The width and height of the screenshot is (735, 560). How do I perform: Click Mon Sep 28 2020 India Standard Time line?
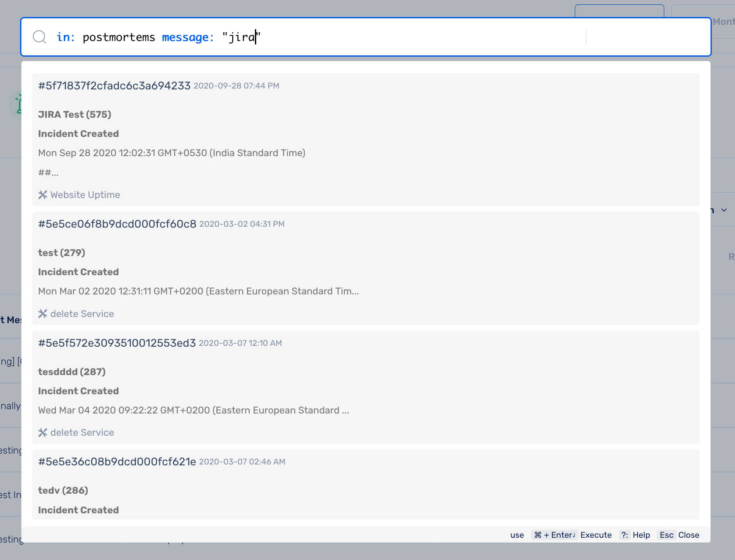coord(172,153)
